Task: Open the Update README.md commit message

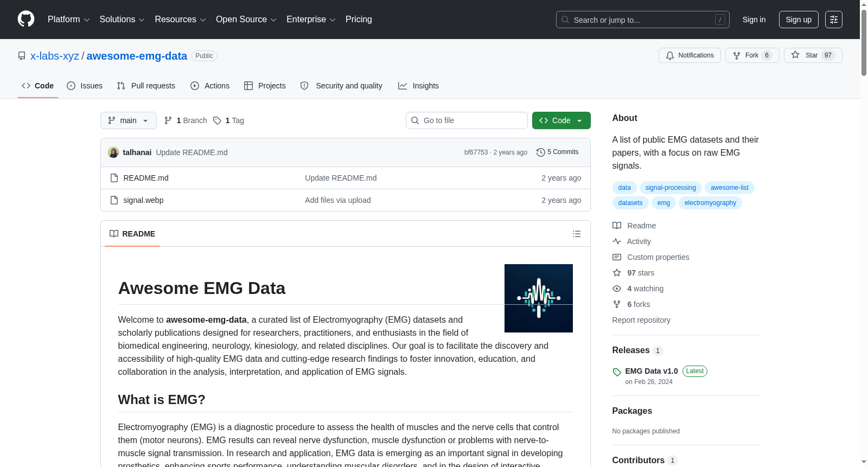Action: (192, 152)
